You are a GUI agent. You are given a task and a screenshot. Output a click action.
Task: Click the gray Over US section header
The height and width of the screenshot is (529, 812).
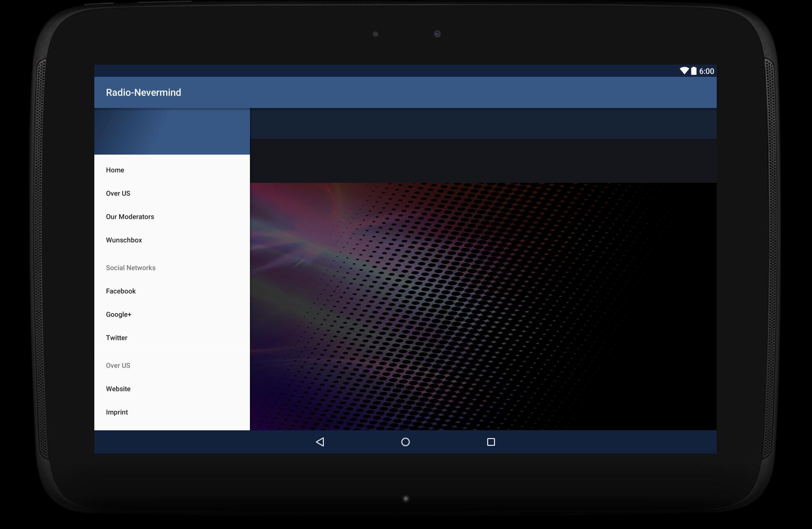pos(118,366)
